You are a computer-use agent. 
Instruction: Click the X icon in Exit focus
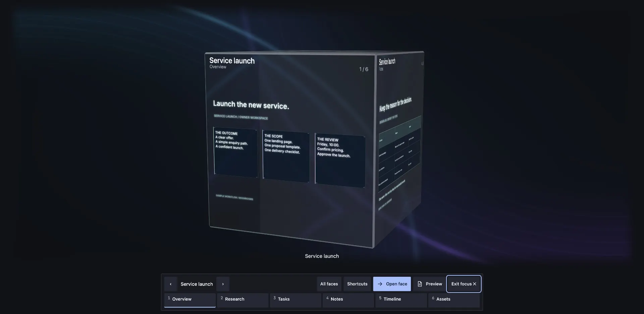tap(474, 284)
